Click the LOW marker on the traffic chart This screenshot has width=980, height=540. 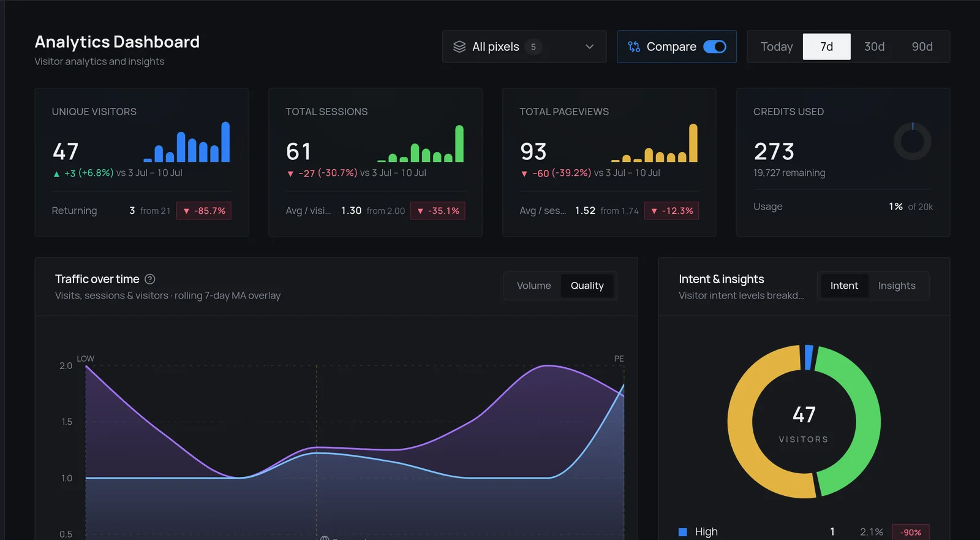(x=85, y=359)
